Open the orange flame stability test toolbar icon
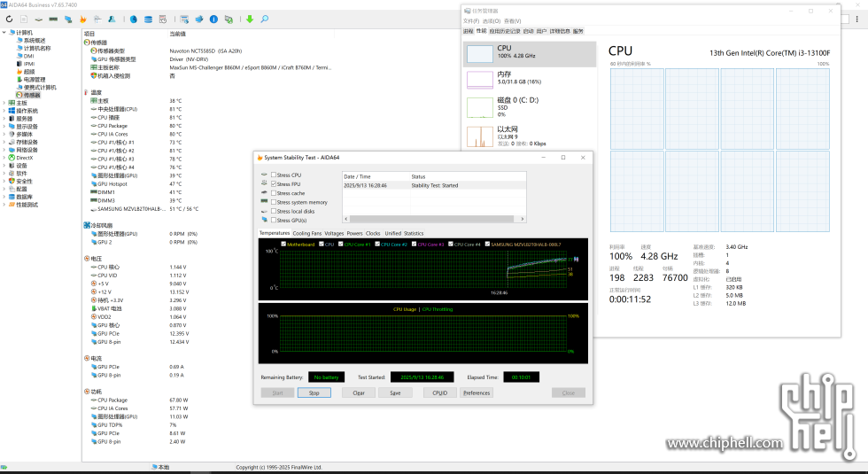Viewport: 868px width, 474px height. point(83,19)
